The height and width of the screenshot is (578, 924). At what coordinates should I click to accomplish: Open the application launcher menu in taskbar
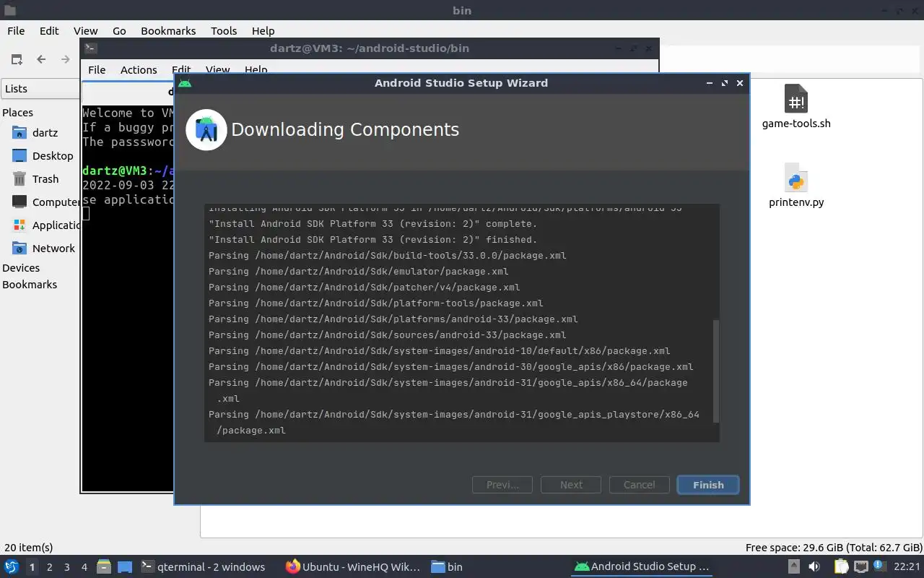pyautogui.click(x=12, y=566)
